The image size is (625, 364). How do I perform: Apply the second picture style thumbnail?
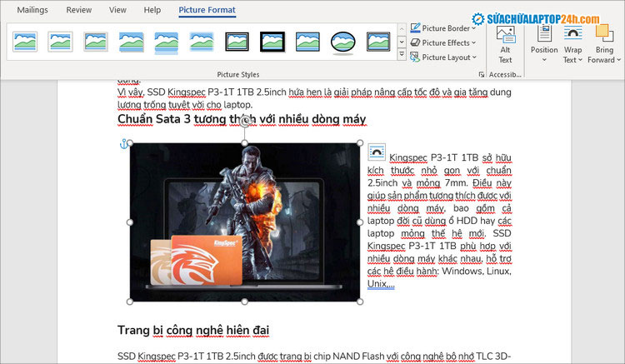[60, 42]
